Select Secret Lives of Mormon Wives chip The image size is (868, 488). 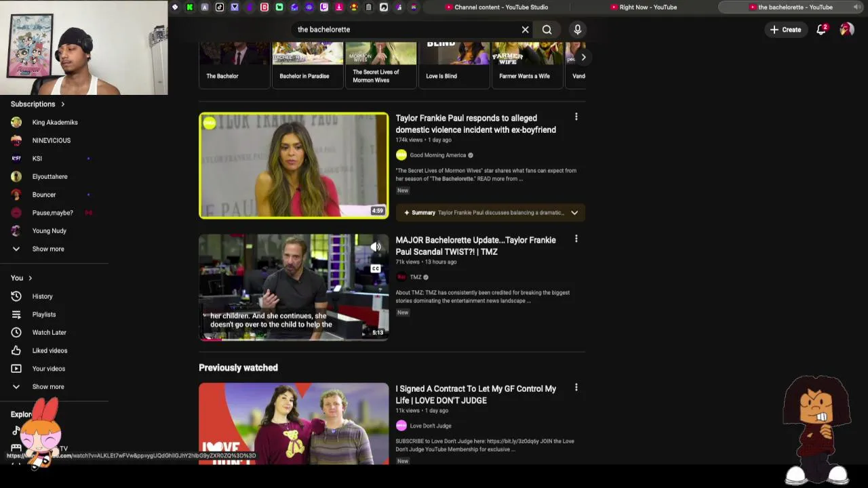pos(380,64)
